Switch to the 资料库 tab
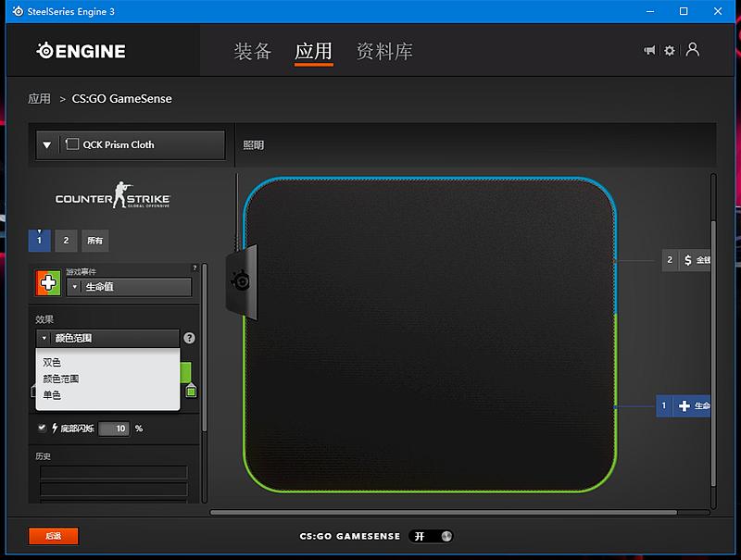This screenshot has width=741, height=560. coord(384,51)
